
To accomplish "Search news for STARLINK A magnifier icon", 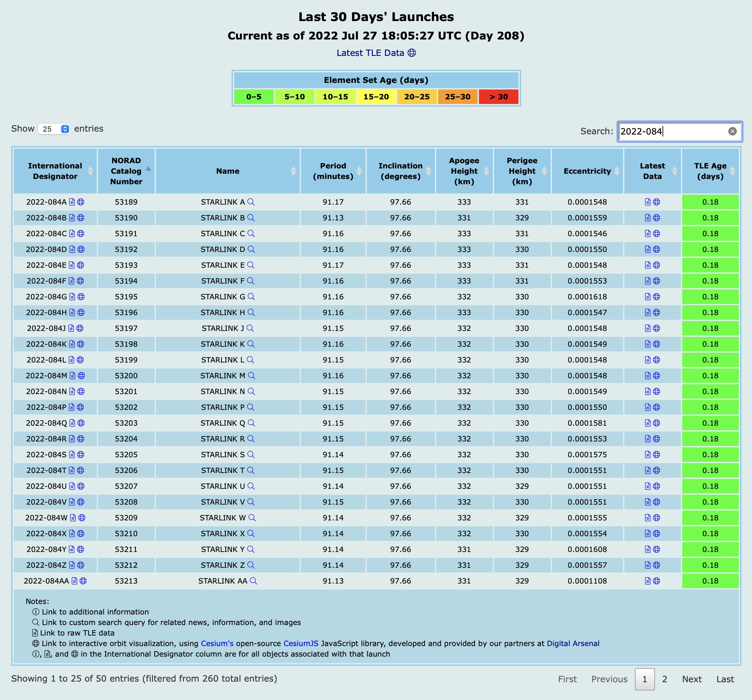I will point(251,202).
